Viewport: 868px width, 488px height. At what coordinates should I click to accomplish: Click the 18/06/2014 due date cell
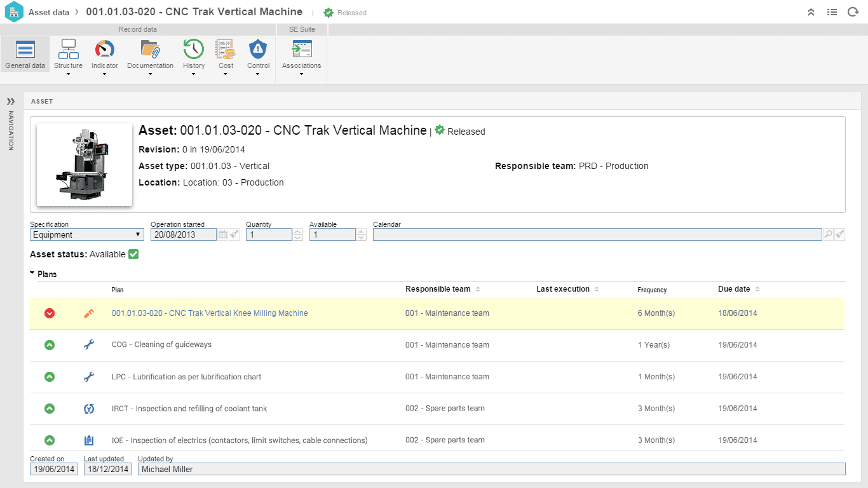[x=738, y=313]
